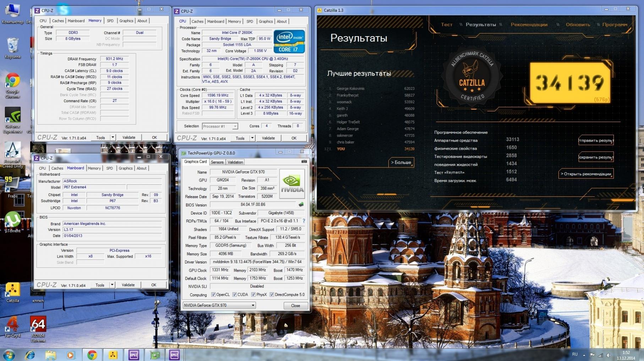Open the volume control in system tray
Viewport: 644px width, 361px height.
(608, 355)
